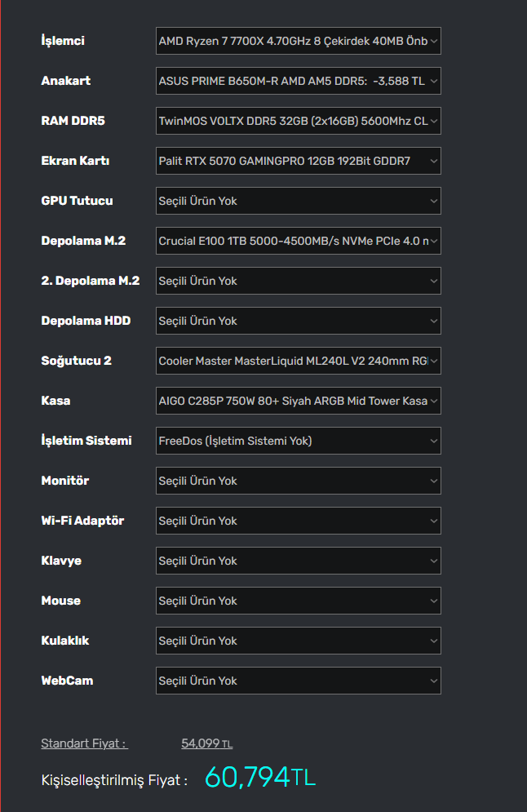
Task: Open the Depolama M.2 storage dropdown
Action: coord(298,241)
